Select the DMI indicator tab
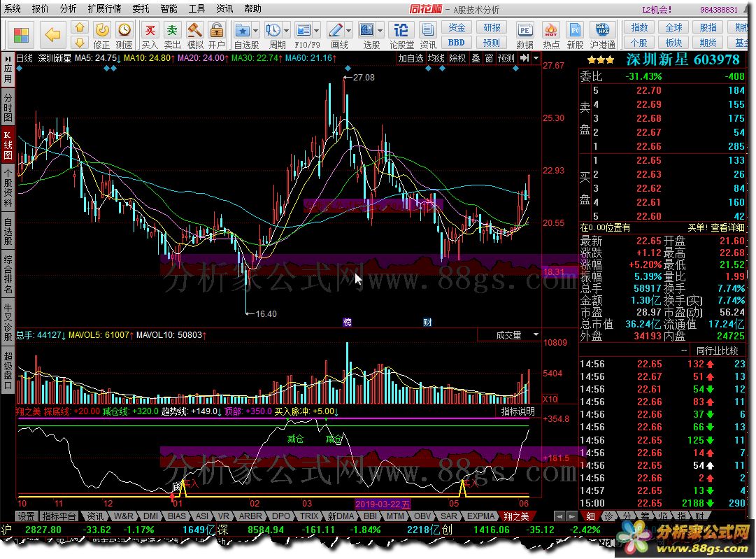 [x=150, y=516]
